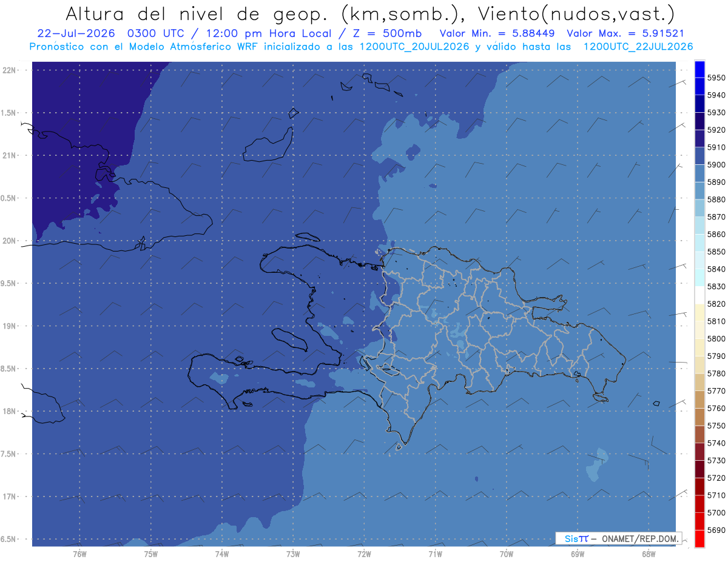Click the 5870 legend value
The width and height of the screenshot is (728, 562).
pyautogui.click(x=716, y=217)
